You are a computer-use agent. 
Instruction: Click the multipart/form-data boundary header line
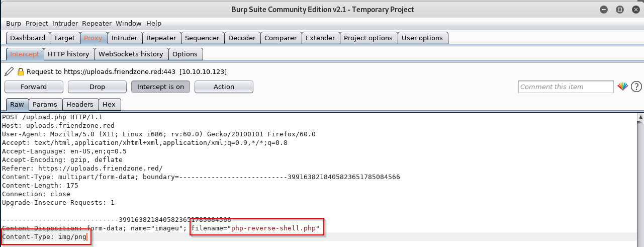tap(201, 177)
